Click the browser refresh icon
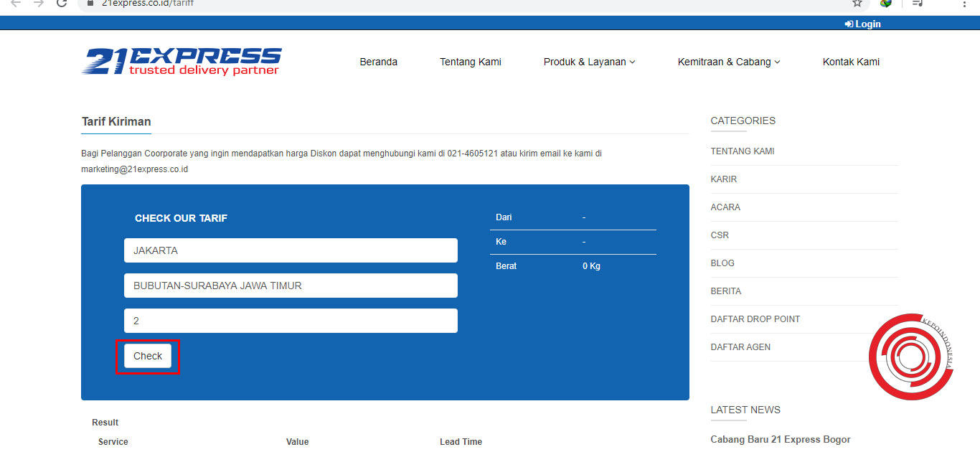 [x=61, y=4]
